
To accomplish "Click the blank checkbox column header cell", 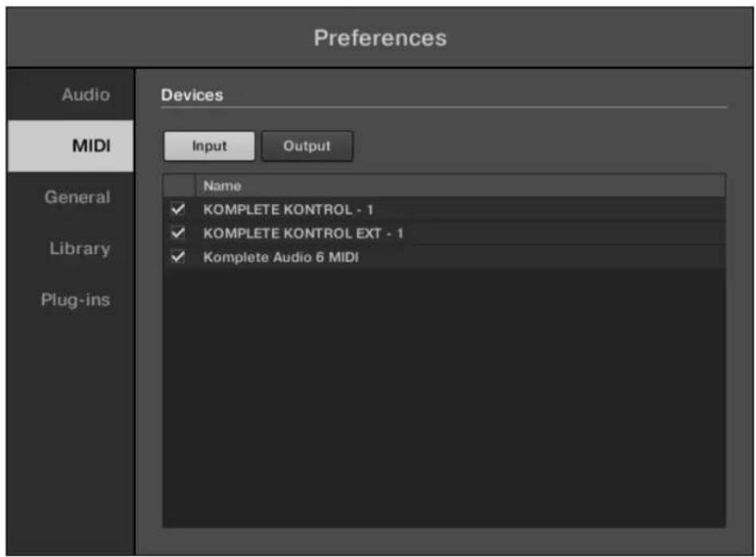I will coord(179,186).
